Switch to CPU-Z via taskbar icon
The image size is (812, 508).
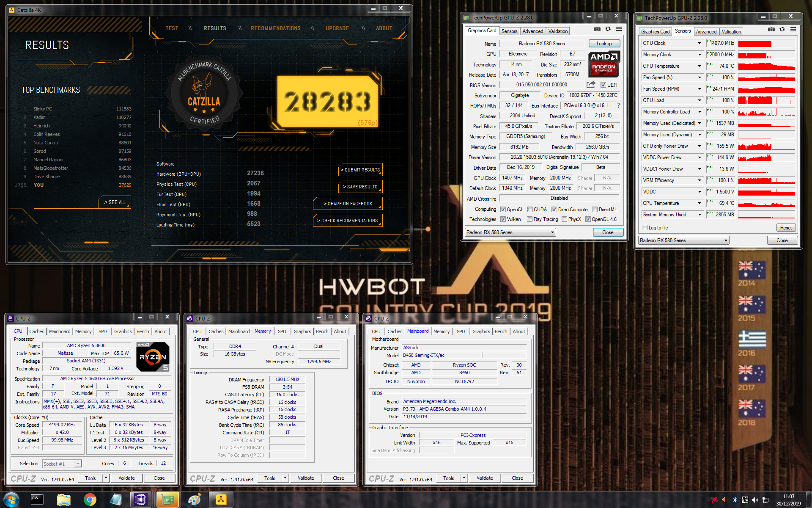pyautogui.click(x=141, y=500)
